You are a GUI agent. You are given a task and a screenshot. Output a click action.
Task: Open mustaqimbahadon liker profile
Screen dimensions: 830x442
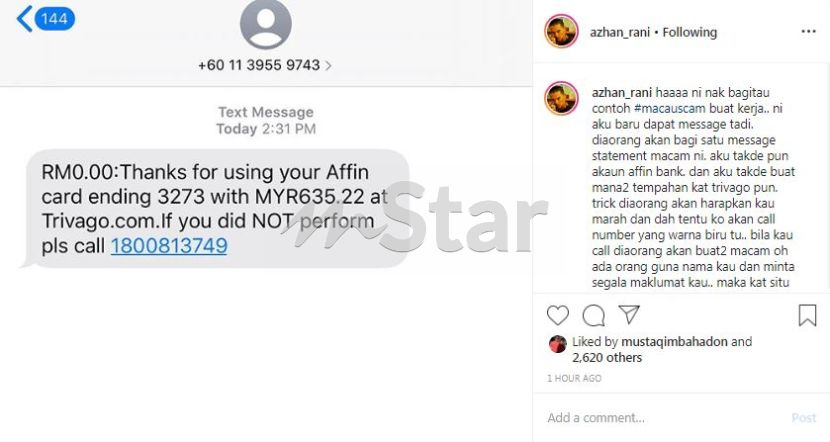point(674,342)
